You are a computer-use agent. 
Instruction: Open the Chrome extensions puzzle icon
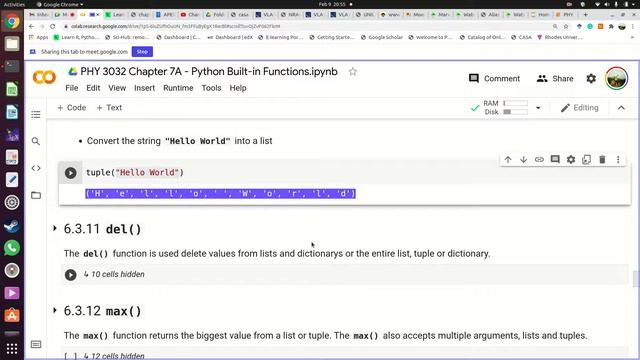[611, 26]
